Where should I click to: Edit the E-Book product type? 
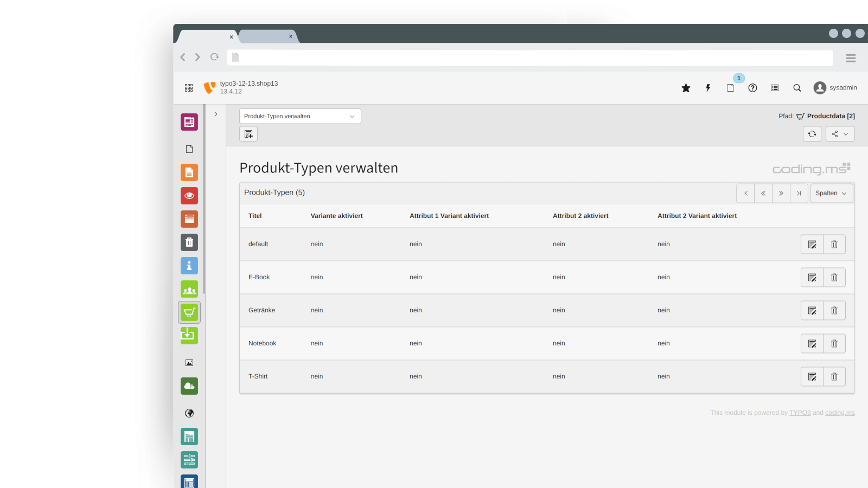click(x=812, y=278)
